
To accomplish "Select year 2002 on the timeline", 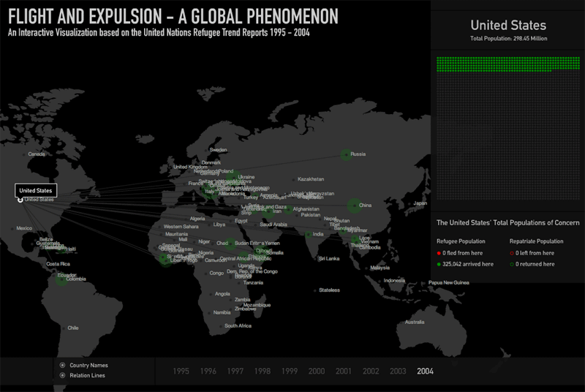I will pyautogui.click(x=371, y=371).
